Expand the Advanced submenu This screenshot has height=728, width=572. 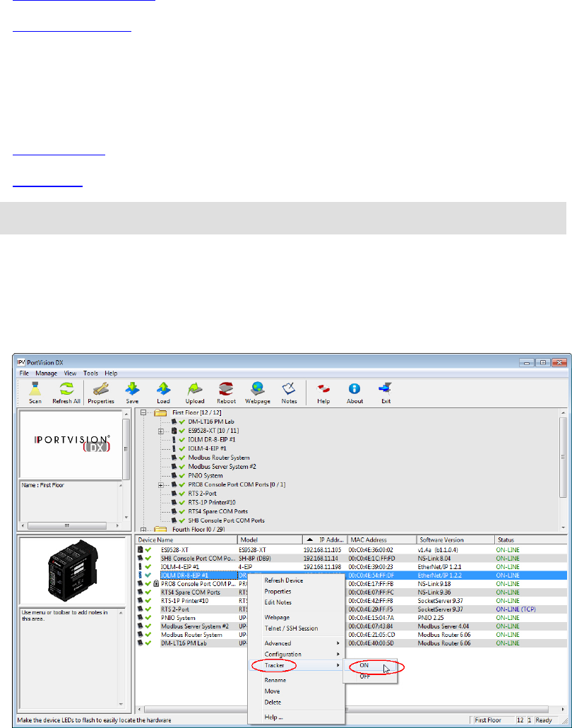coord(296,643)
